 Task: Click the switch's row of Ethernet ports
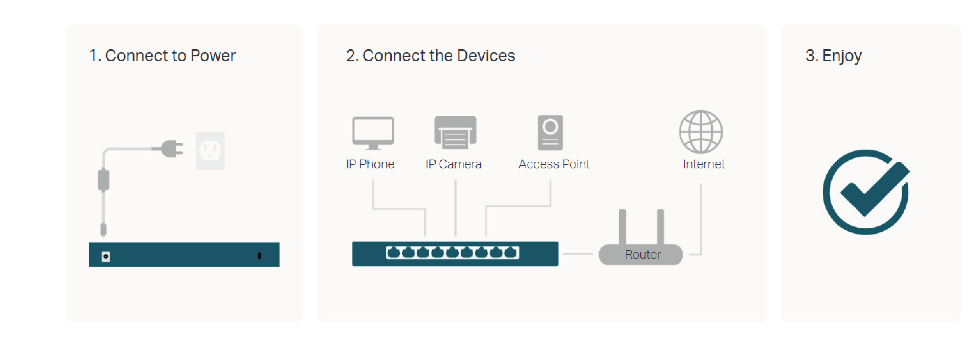pyautogui.click(x=452, y=252)
